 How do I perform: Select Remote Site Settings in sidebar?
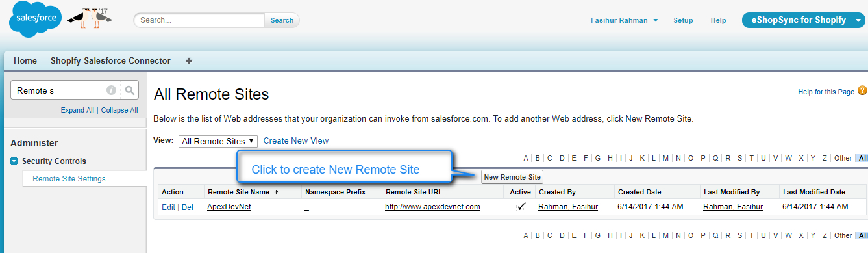(x=69, y=178)
